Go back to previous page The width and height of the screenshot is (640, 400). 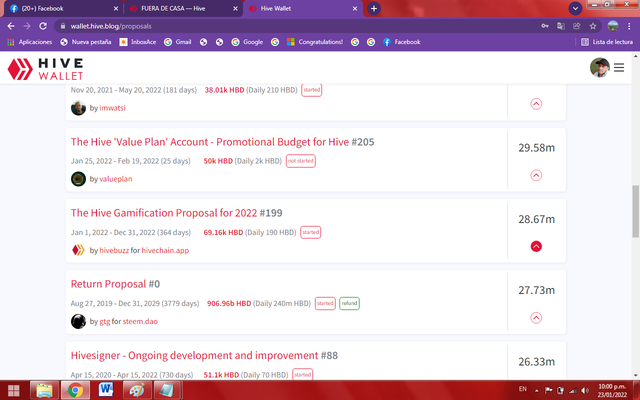11,26
